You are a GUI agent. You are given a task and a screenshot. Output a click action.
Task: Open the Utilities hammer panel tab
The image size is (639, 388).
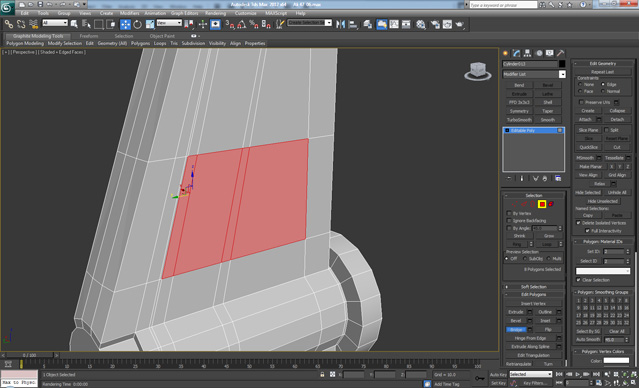click(x=560, y=53)
